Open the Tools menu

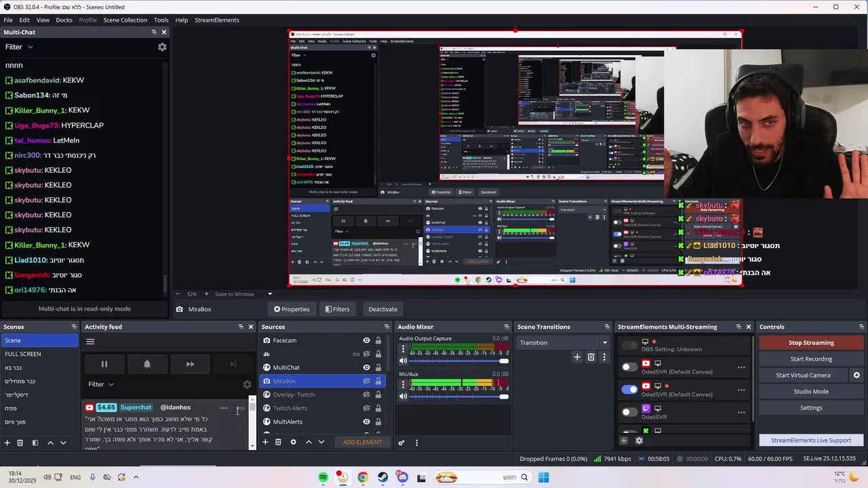click(161, 20)
